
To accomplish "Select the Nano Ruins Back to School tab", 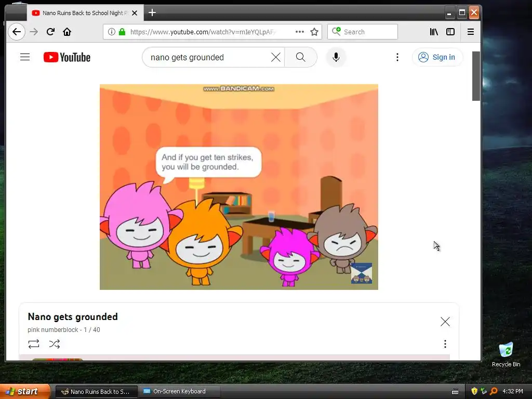I will [85, 13].
